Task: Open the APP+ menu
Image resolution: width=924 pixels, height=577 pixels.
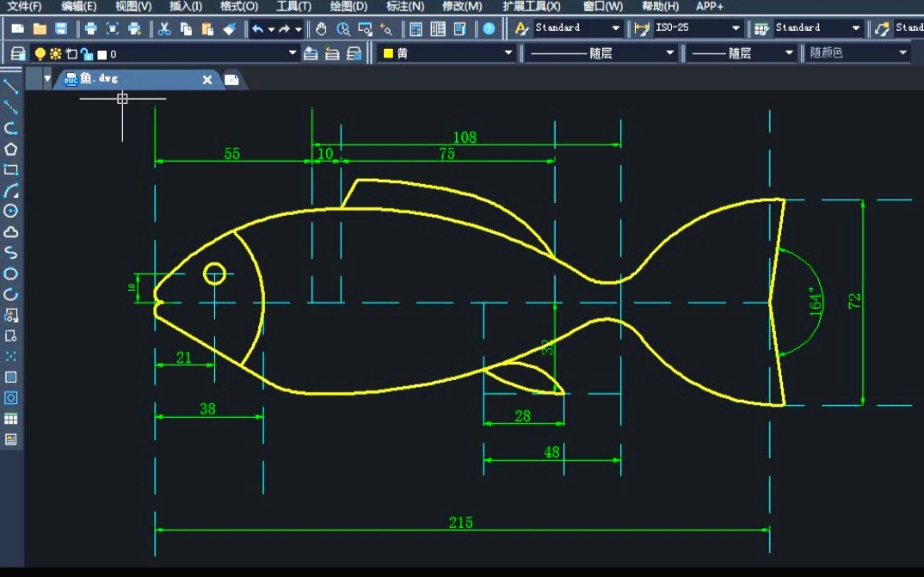Action: click(710, 7)
